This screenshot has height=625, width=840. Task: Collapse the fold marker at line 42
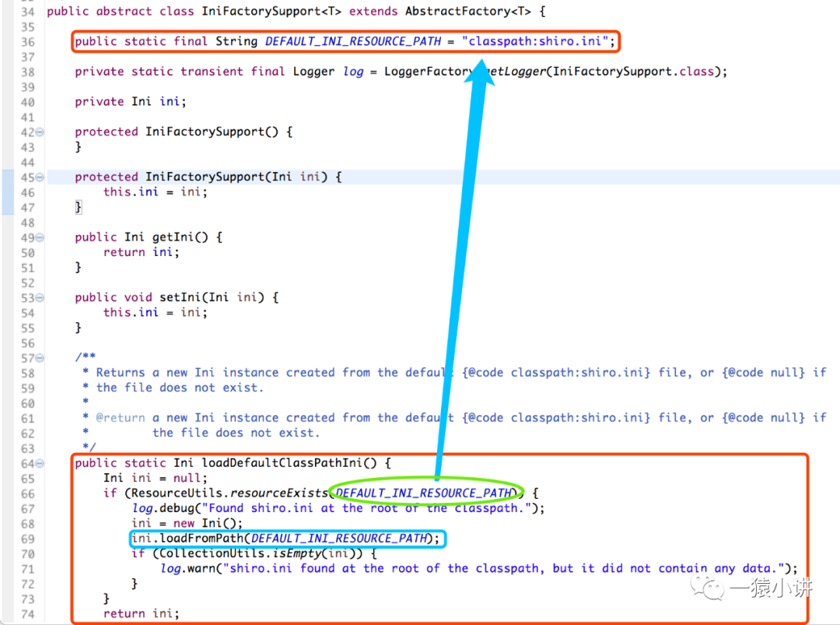40,132
